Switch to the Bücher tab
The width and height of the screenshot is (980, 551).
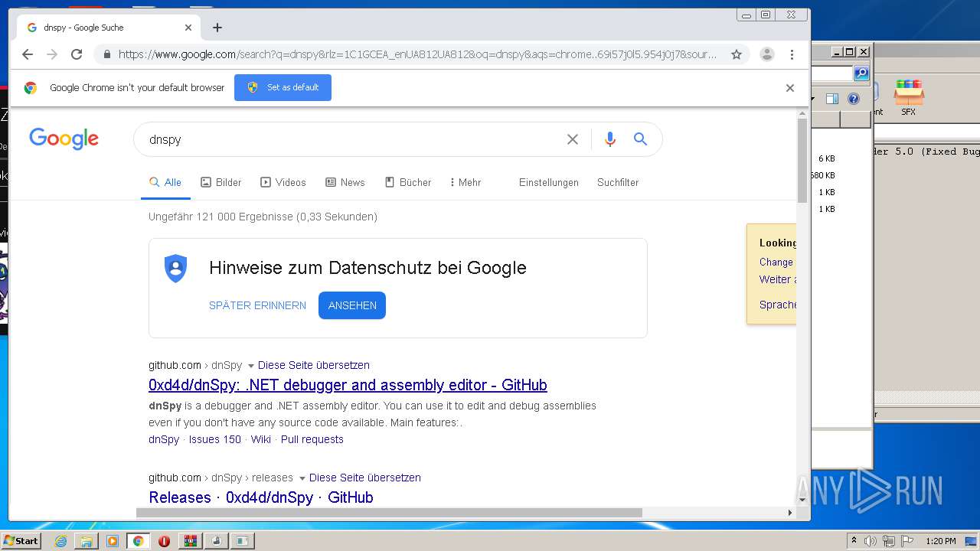tap(408, 182)
